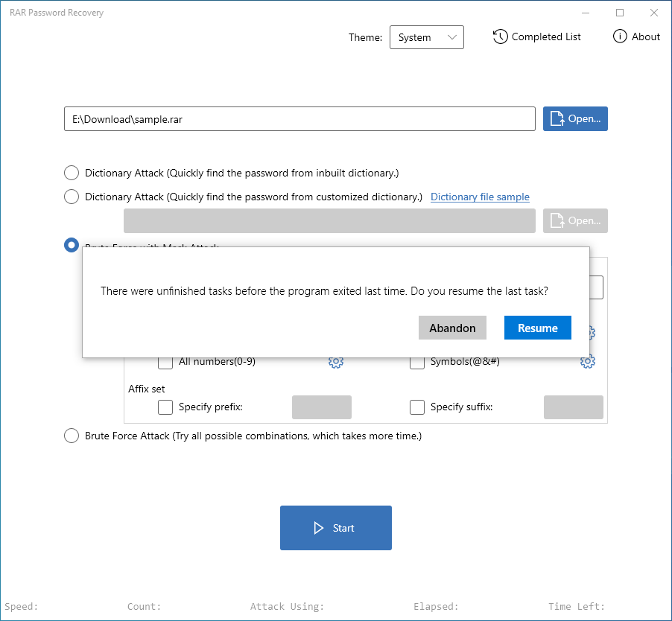The height and width of the screenshot is (621, 672).
Task: Close the RAR Password Recovery window
Action: (x=653, y=13)
